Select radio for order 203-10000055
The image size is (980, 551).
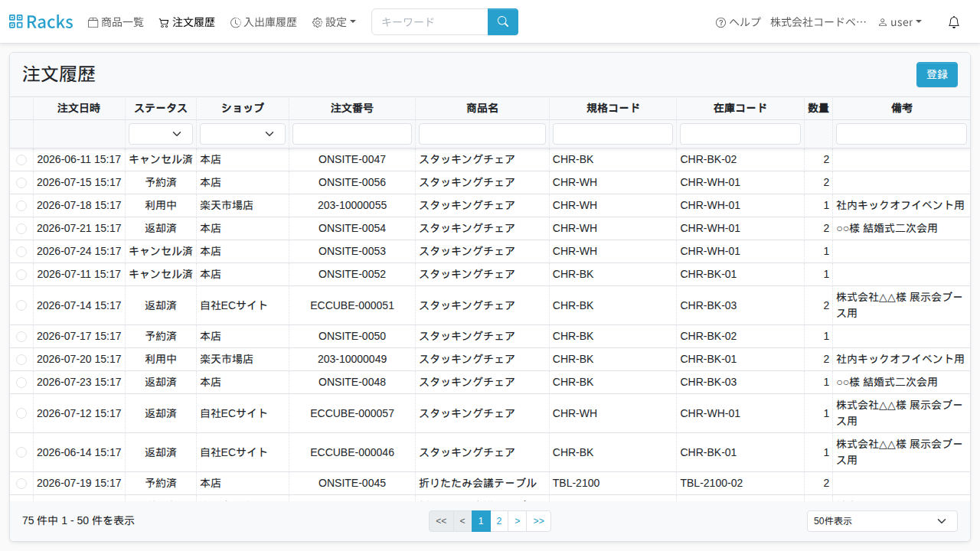click(21, 206)
